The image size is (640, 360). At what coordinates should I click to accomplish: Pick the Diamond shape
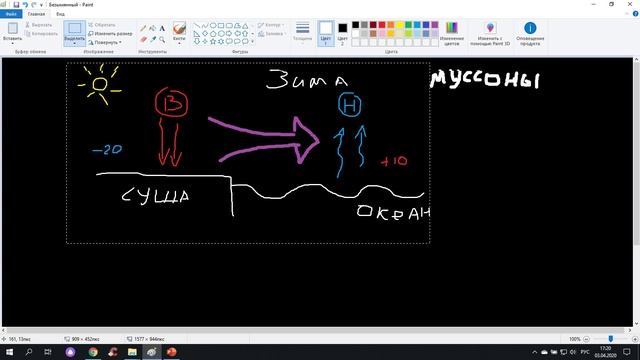pos(205,33)
